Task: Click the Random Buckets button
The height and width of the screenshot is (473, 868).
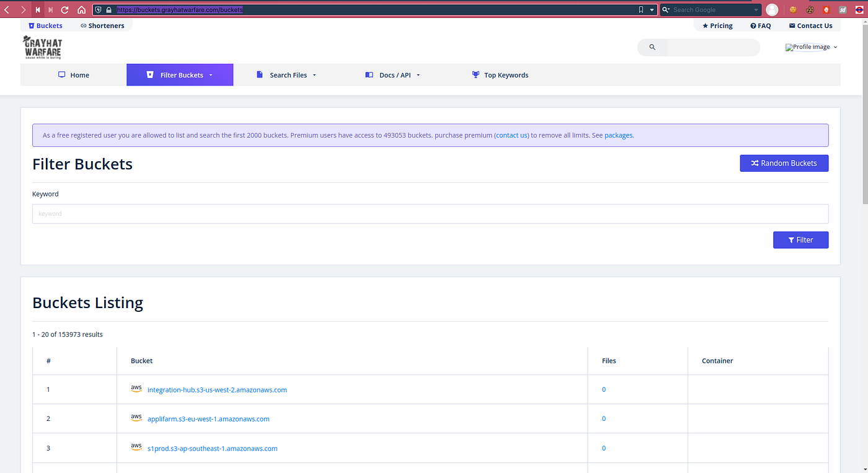Action: pos(784,163)
